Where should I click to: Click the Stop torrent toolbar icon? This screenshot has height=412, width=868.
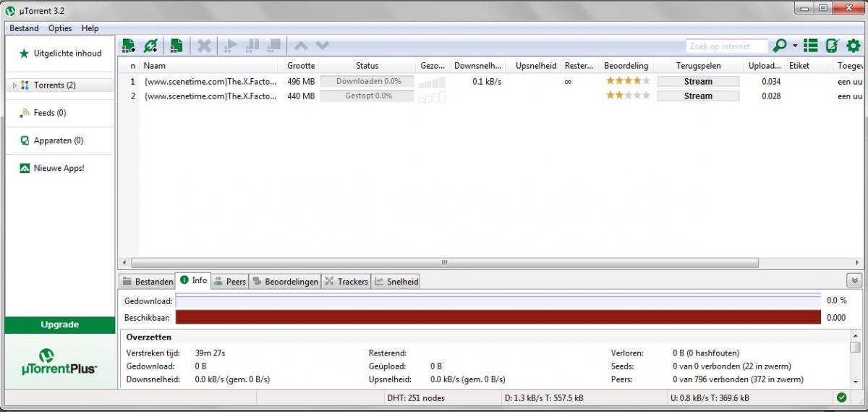click(x=273, y=46)
